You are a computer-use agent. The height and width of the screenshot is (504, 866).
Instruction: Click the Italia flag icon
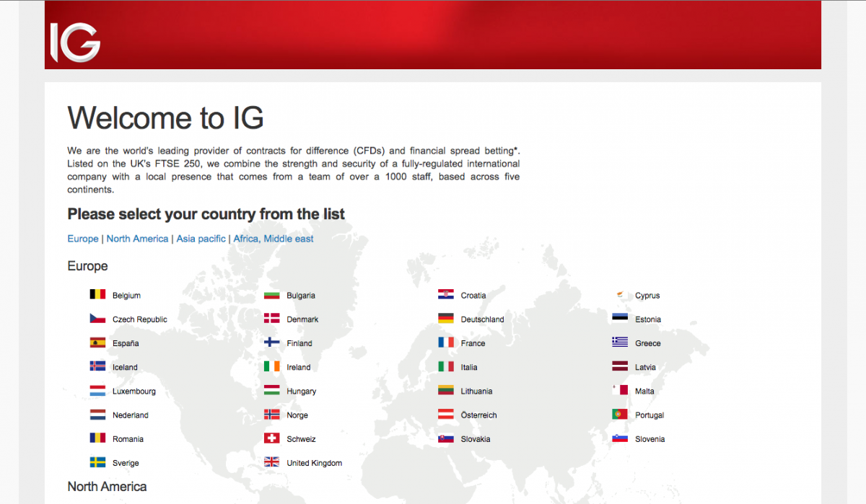pos(446,366)
